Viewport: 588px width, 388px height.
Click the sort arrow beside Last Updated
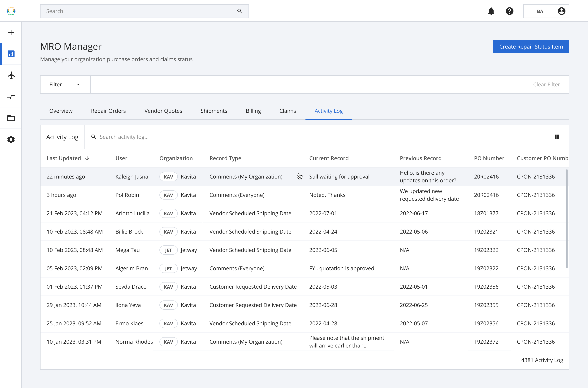[x=87, y=158]
